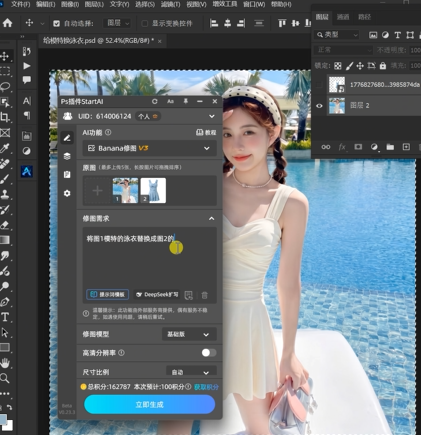Toggle lock all padlock icon
421x435 pixels.
[x=383, y=66]
